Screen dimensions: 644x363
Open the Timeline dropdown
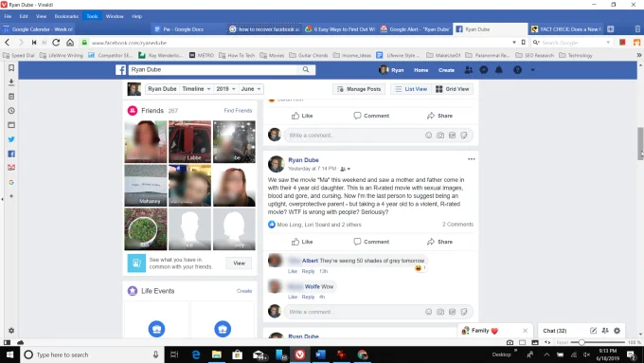196,89
